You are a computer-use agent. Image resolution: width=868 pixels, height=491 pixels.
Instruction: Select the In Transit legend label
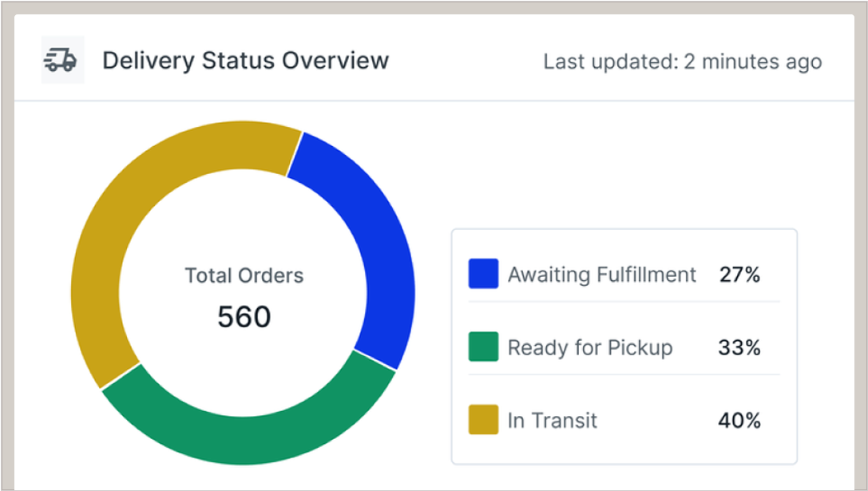tap(553, 421)
